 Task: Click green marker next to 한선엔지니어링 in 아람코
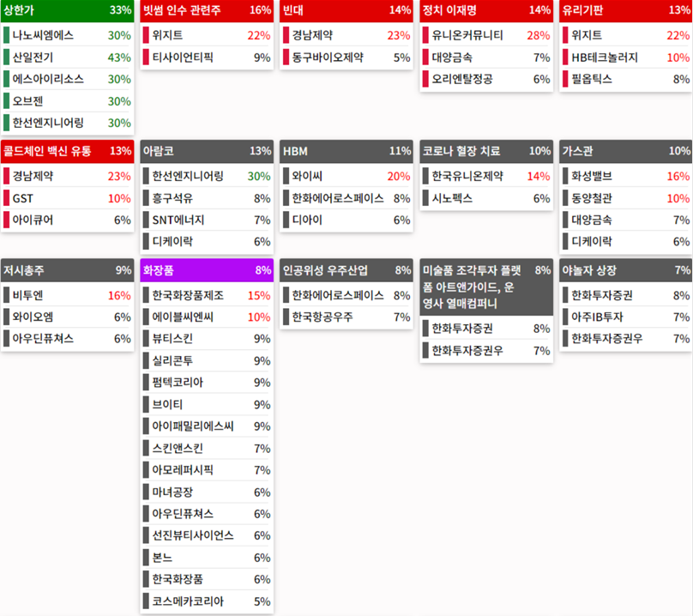click(148, 173)
